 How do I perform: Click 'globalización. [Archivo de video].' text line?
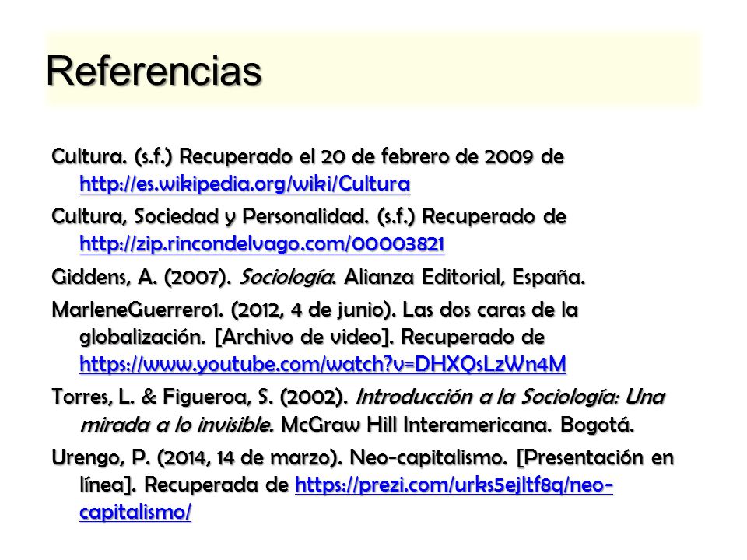237,337
